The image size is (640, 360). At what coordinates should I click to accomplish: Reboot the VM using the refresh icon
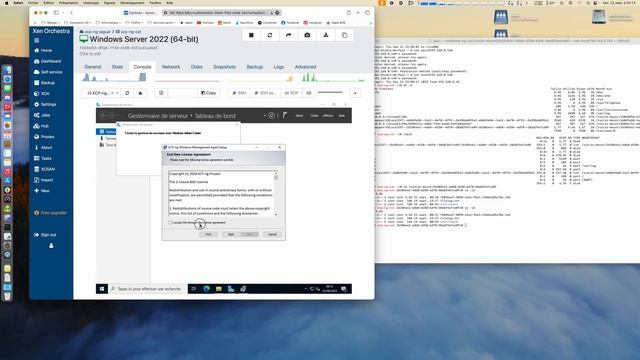click(270, 36)
